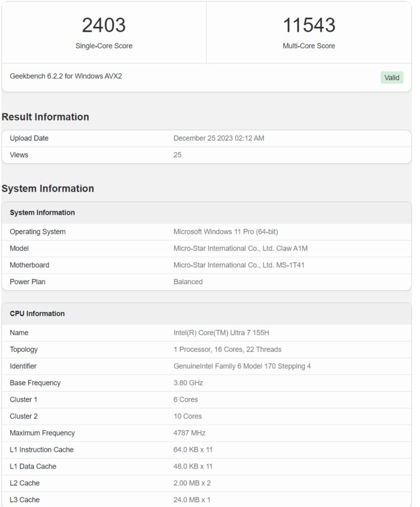Click the Power Plan label
420x507 pixels.
pos(28,282)
